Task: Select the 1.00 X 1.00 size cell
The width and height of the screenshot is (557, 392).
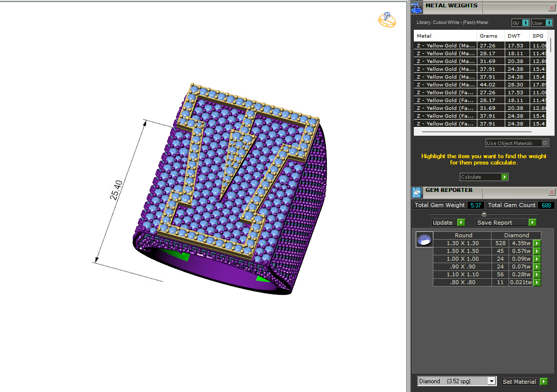Action: click(463, 259)
